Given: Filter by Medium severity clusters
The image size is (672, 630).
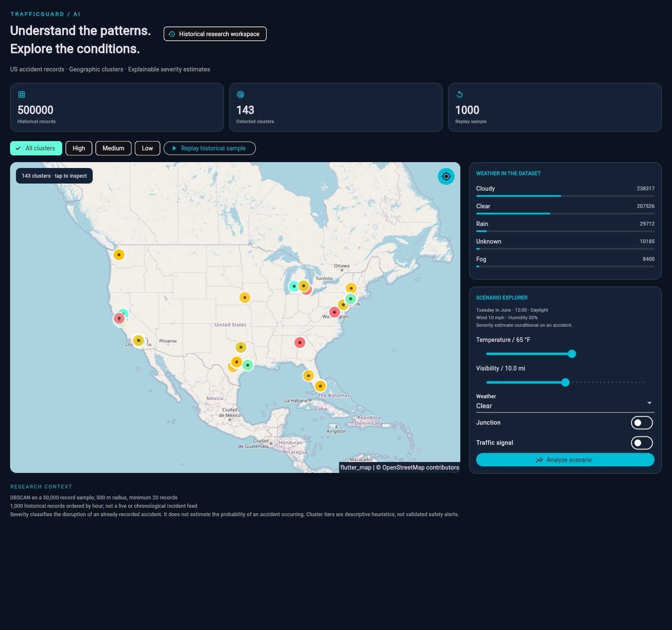Looking at the screenshot, I should pos(113,148).
